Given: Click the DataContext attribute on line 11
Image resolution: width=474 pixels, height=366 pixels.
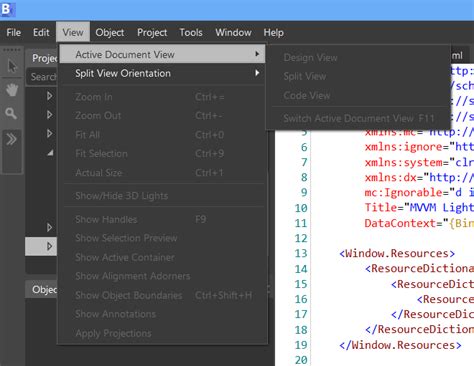Looking at the screenshot, I should pyautogui.click(x=400, y=223).
